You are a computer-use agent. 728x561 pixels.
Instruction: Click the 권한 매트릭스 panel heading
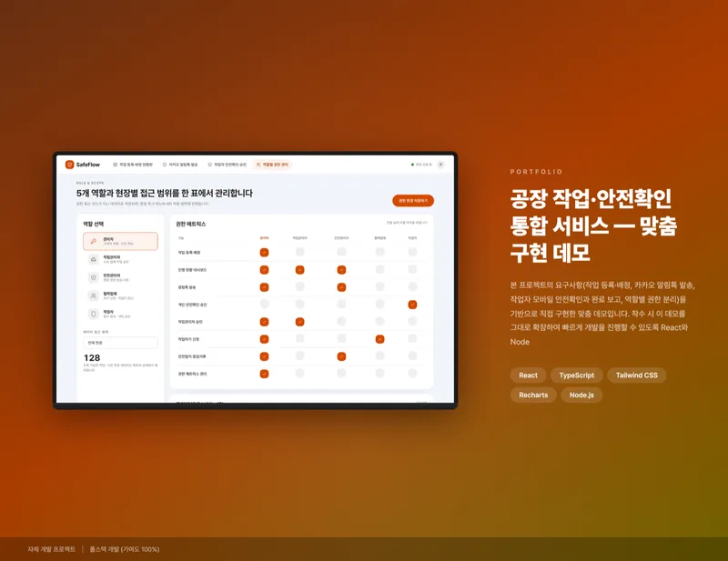(190, 224)
